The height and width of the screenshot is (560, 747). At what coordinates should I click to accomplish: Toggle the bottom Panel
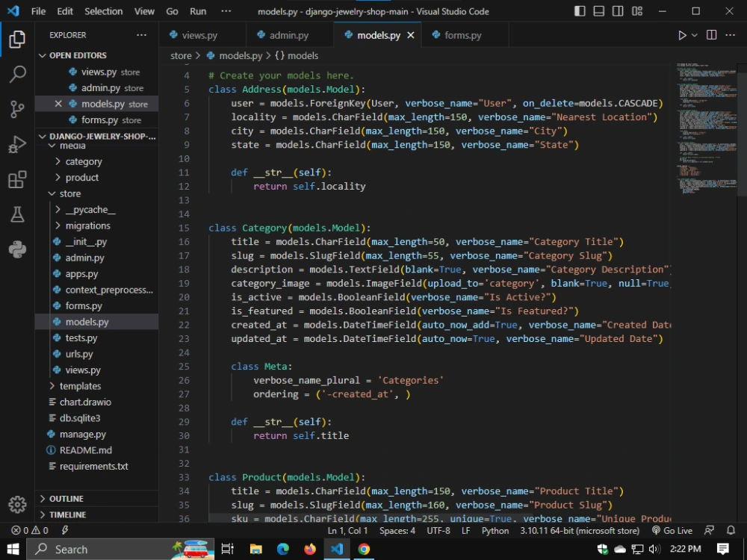coord(599,11)
